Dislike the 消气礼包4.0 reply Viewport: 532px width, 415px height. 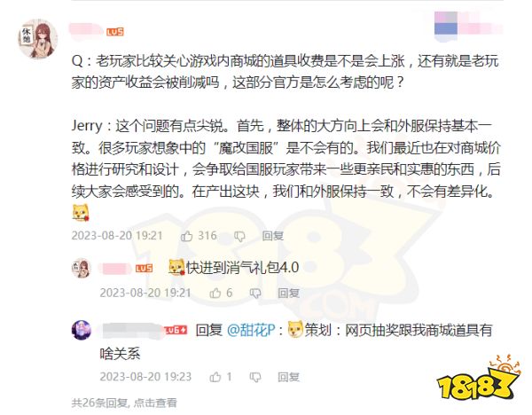click(255, 293)
